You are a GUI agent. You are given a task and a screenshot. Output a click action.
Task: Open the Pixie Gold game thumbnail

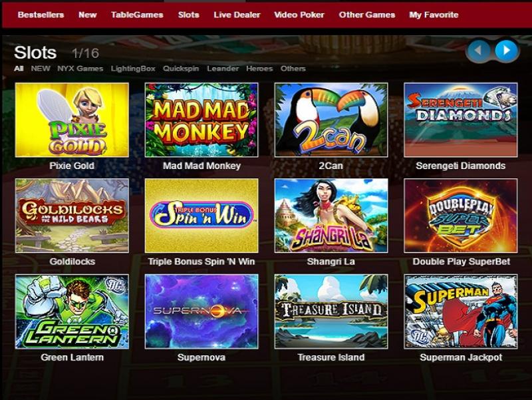coord(72,120)
